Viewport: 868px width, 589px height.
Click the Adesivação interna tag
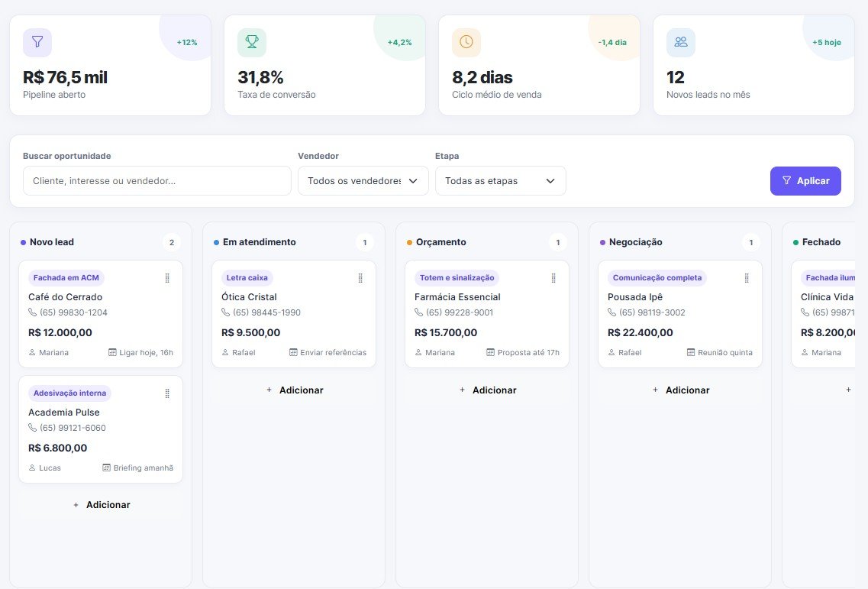[x=69, y=393]
